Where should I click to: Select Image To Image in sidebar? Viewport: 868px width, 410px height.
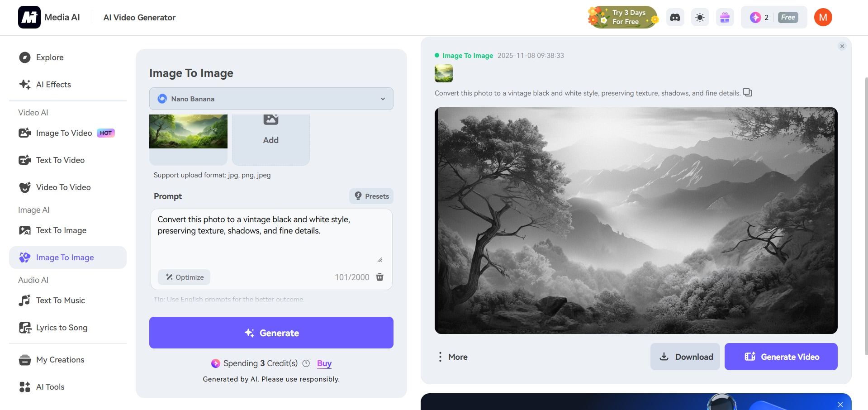click(68, 257)
